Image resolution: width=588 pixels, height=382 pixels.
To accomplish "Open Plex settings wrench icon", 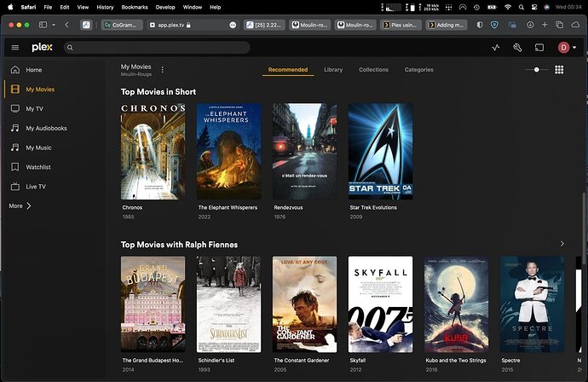I will [x=517, y=47].
